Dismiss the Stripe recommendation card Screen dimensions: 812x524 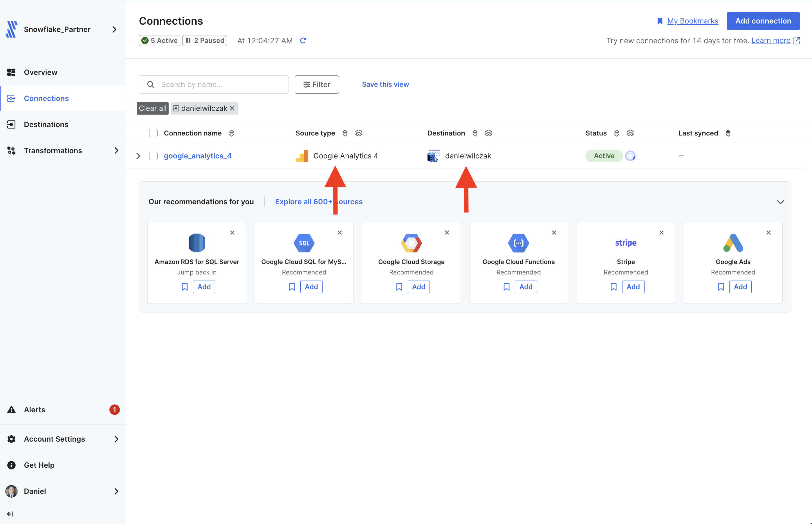pyautogui.click(x=662, y=233)
